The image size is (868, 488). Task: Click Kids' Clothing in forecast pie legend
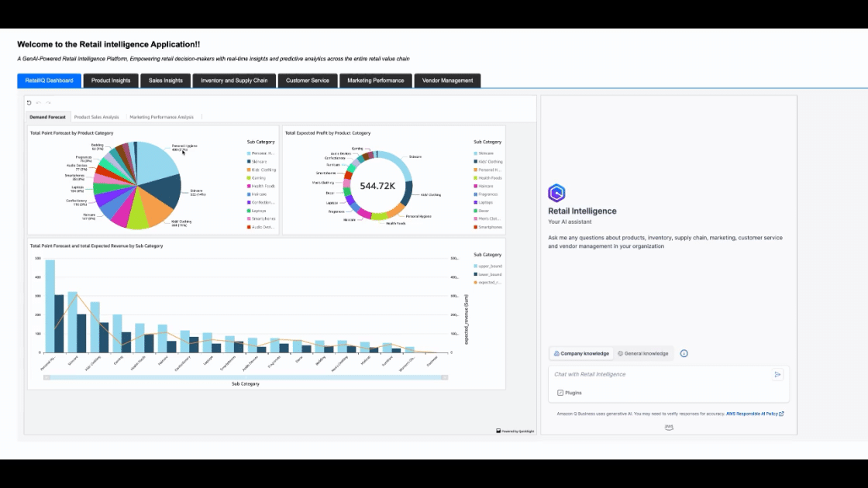[x=261, y=170]
